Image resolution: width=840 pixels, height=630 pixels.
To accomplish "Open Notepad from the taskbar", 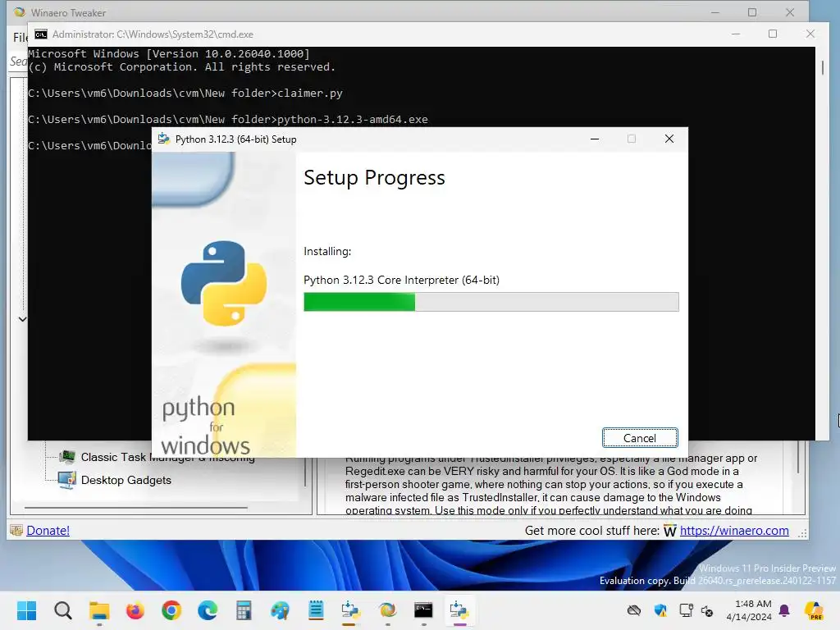I will coord(316,610).
